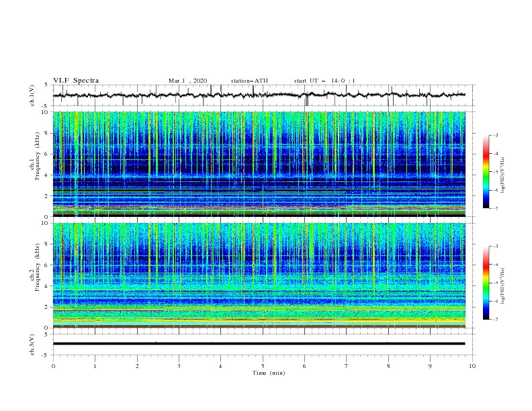This screenshot has height=411, width=532.
Task: Click time axis tick label "10"
Action: (472, 366)
